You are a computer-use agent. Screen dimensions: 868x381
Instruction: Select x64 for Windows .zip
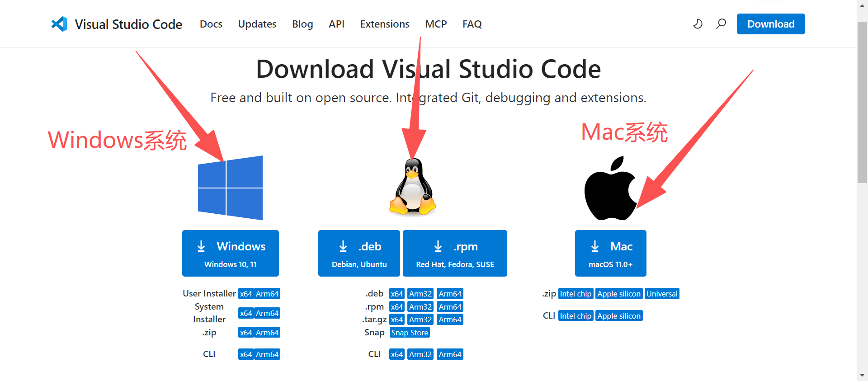(246, 333)
